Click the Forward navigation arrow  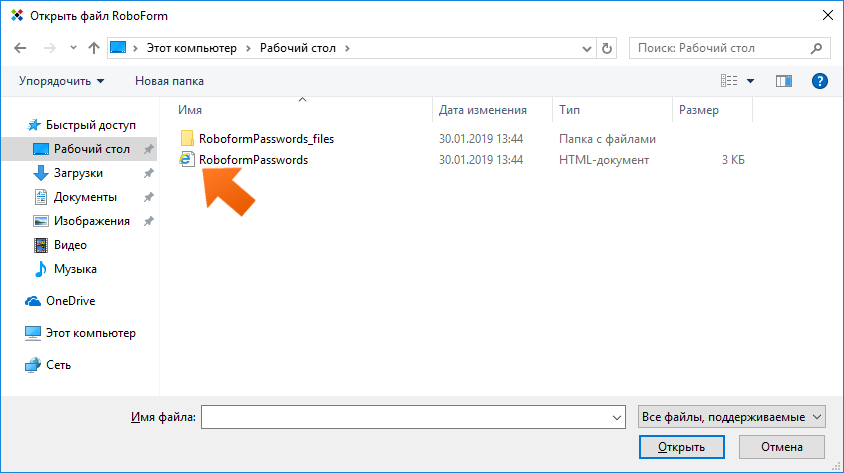click(50, 48)
